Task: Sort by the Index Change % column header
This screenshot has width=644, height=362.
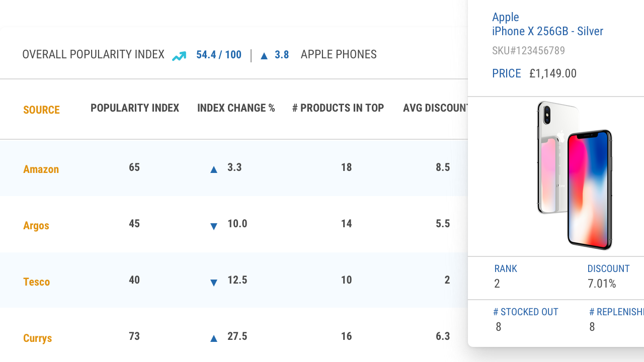Action: [236, 108]
